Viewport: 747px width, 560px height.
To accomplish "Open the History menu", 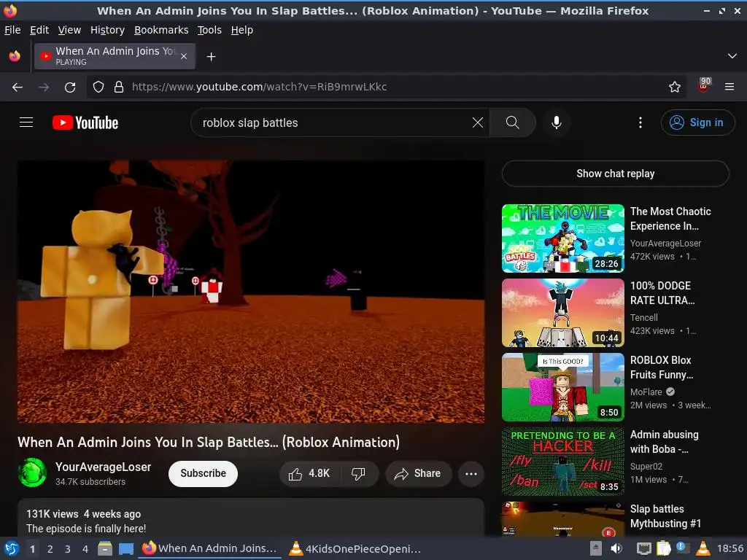I will 108,30.
